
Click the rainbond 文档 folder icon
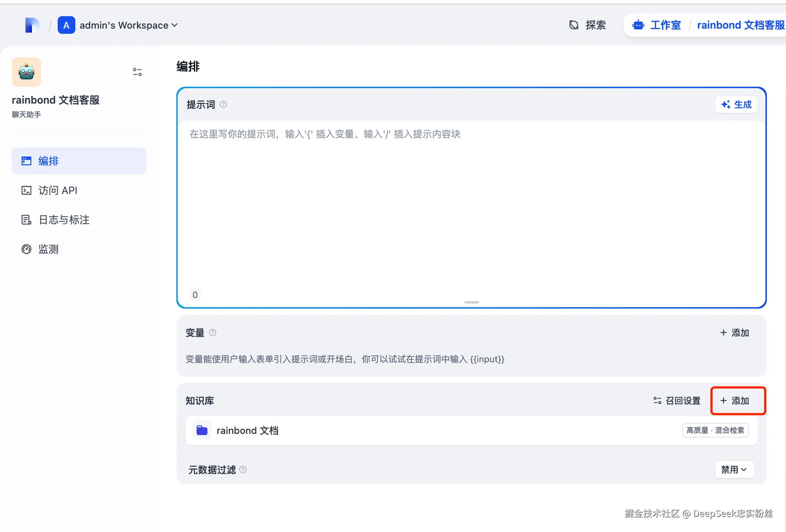point(202,430)
